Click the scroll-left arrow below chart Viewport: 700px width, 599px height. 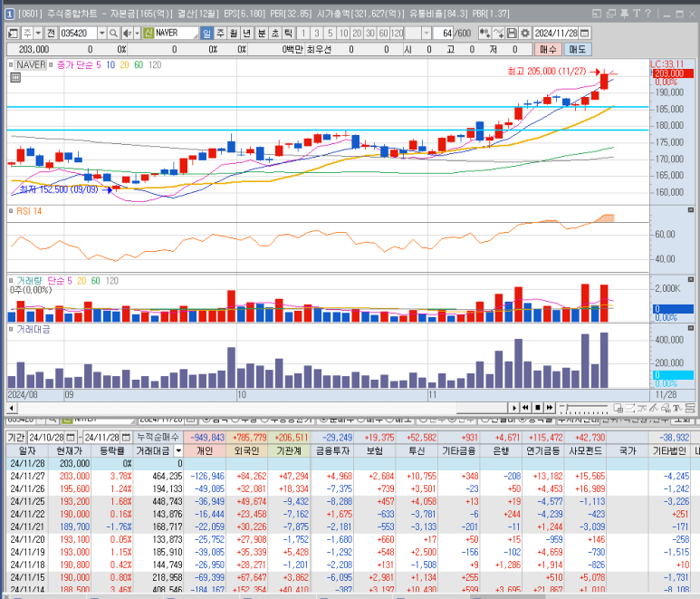(12, 408)
